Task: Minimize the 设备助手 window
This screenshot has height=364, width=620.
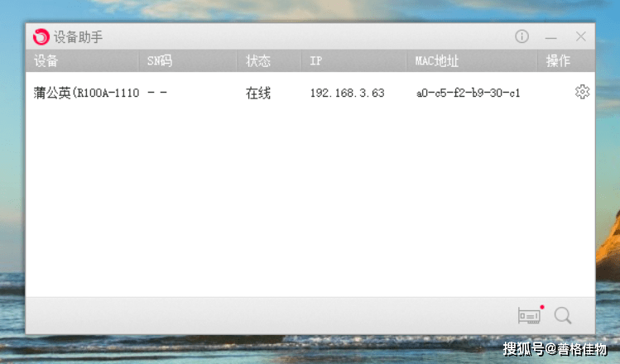Action: 550,37
